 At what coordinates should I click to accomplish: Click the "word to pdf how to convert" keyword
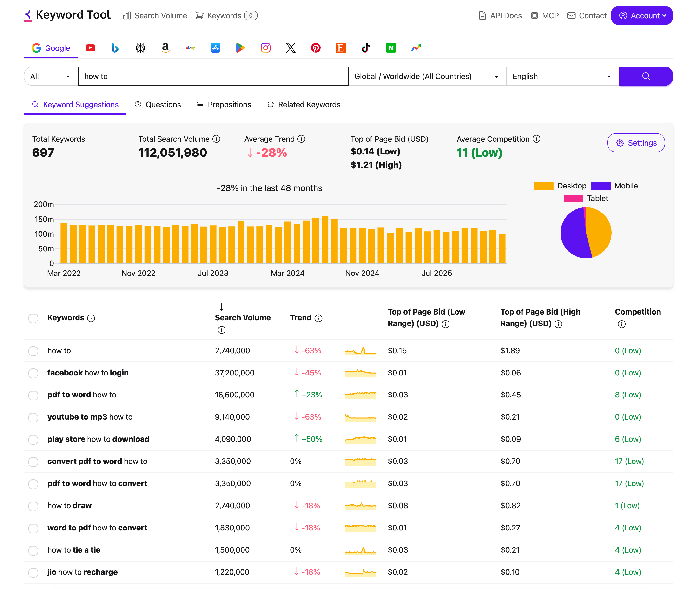pyautogui.click(x=97, y=528)
